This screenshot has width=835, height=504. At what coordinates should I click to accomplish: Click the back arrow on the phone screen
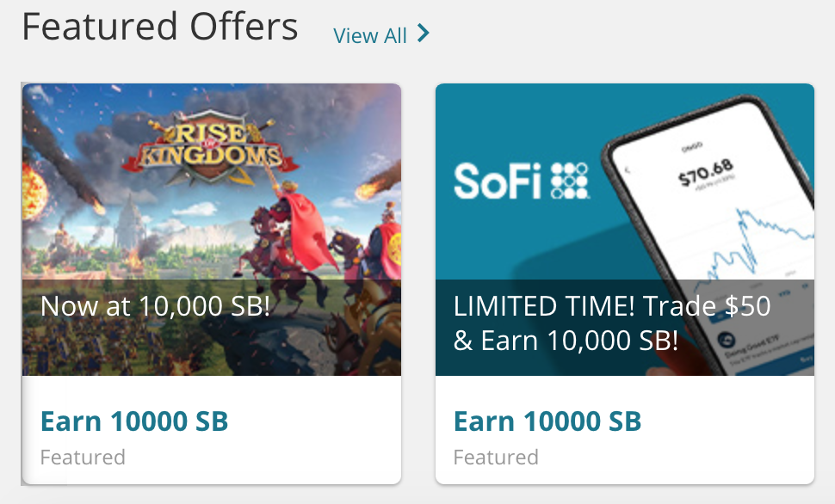point(628,169)
